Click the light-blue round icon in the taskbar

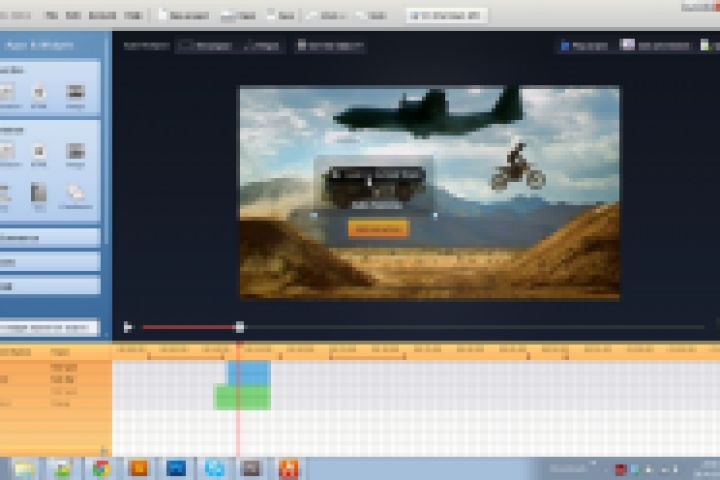point(214,469)
